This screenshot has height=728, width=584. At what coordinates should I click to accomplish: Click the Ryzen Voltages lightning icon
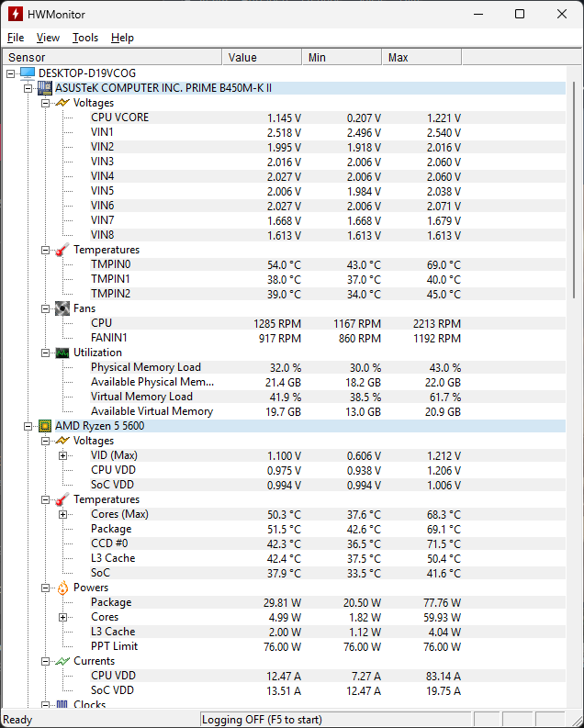[62, 441]
